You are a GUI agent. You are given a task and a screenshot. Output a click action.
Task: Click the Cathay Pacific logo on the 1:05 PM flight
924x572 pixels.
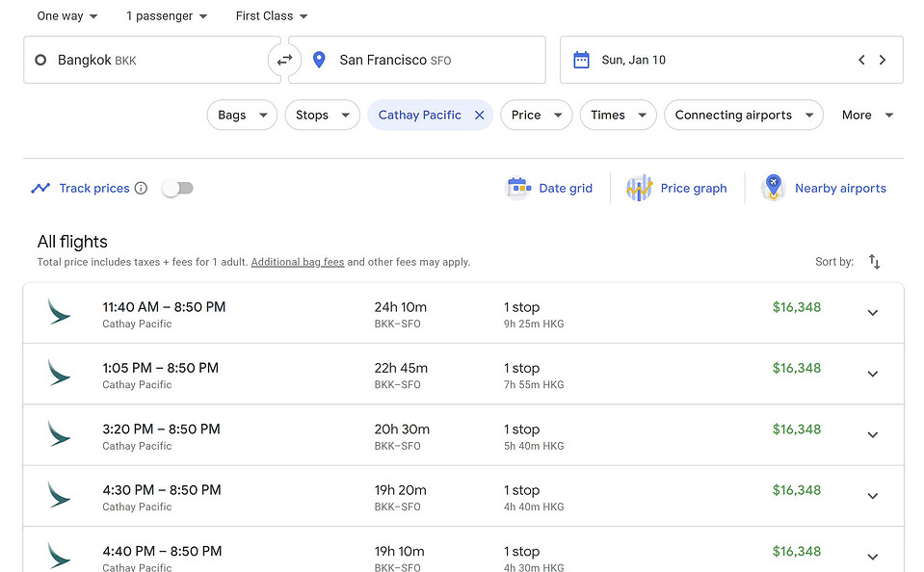[x=59, y=374]
